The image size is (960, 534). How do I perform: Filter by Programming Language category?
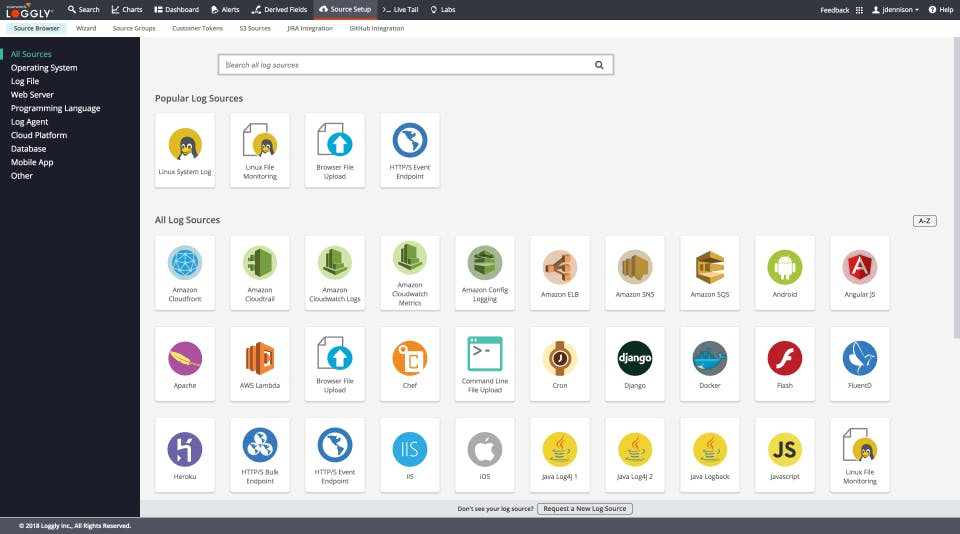pyautogui.click(x=55, y=108)
